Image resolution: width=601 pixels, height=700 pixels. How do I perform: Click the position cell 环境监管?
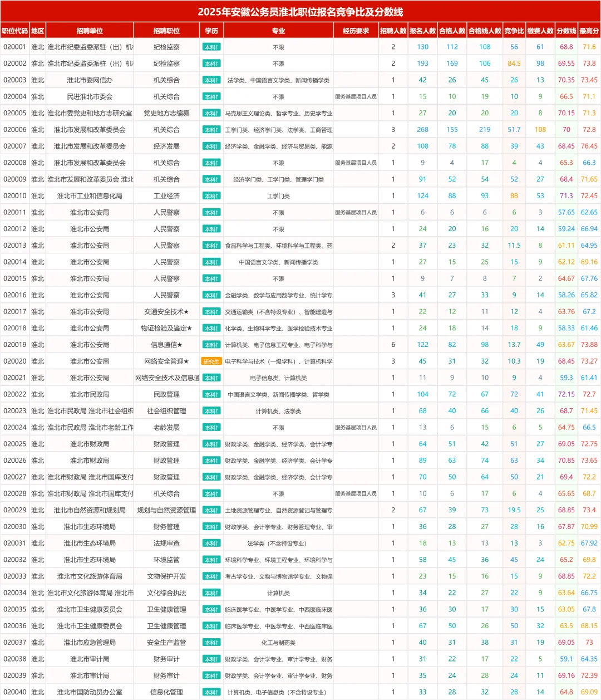click(x=166, y=560)
